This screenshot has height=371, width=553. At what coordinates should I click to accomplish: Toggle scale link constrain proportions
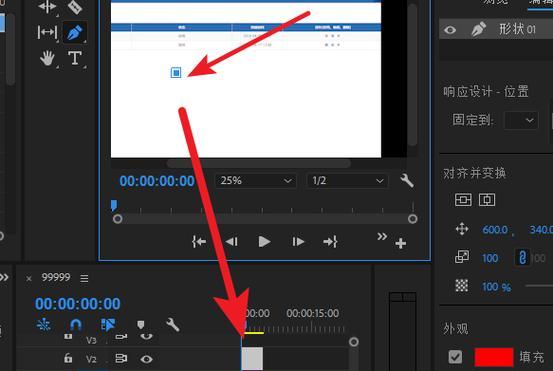point(522,257)
